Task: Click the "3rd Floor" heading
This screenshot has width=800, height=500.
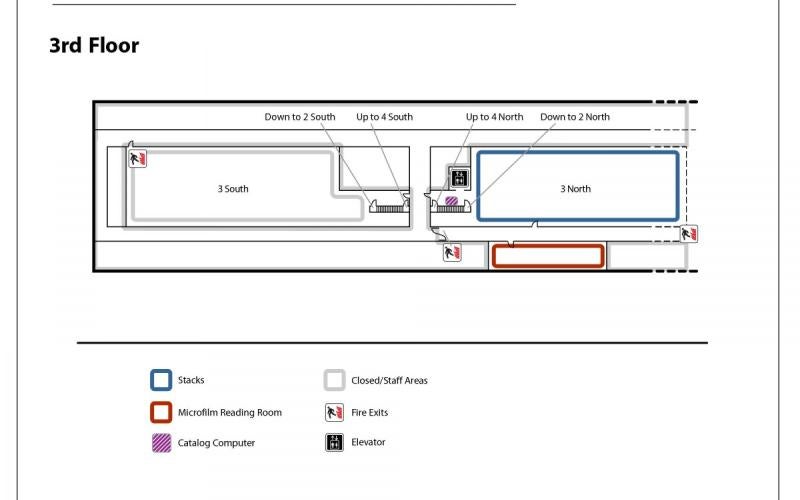Action: click(94, 45)
